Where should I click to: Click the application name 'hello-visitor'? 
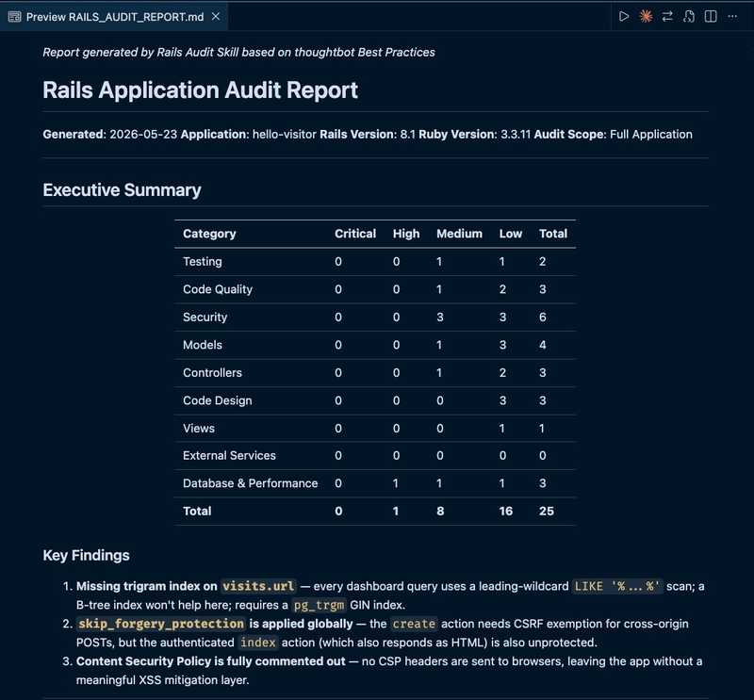285,134
